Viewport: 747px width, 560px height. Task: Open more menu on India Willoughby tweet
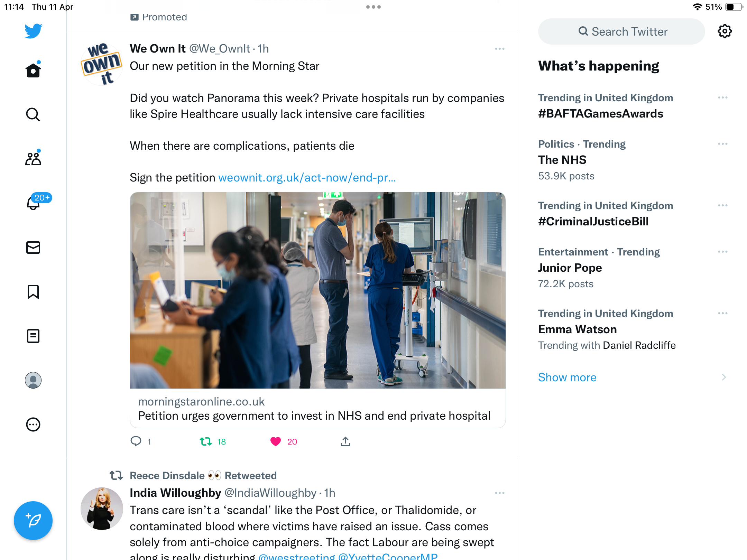(x=500, y=493)
